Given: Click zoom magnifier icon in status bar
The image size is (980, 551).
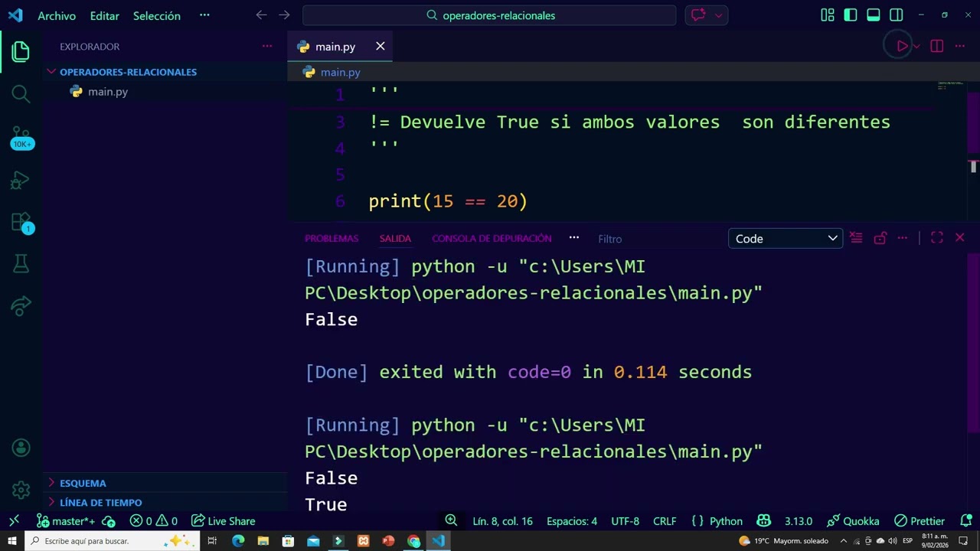Looking at the screenshot, I should pyautogui.click(x=451, y=520).
